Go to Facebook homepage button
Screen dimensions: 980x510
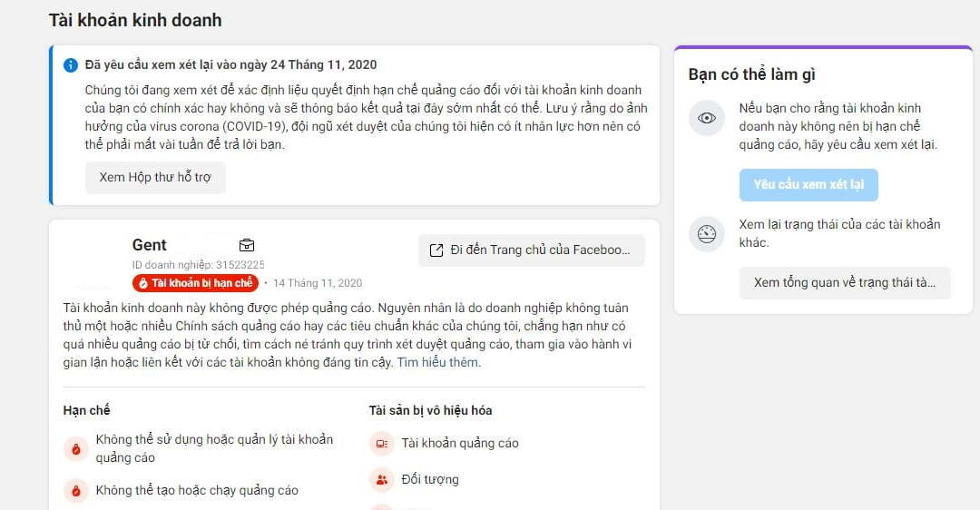(531, 250)
